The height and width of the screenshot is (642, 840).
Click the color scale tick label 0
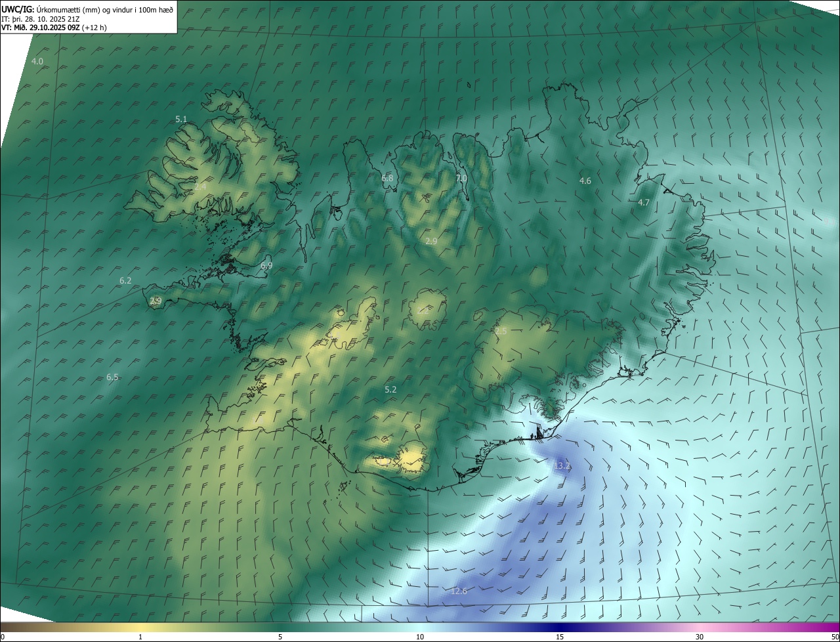pyautogui.click(x=3, y=637)
